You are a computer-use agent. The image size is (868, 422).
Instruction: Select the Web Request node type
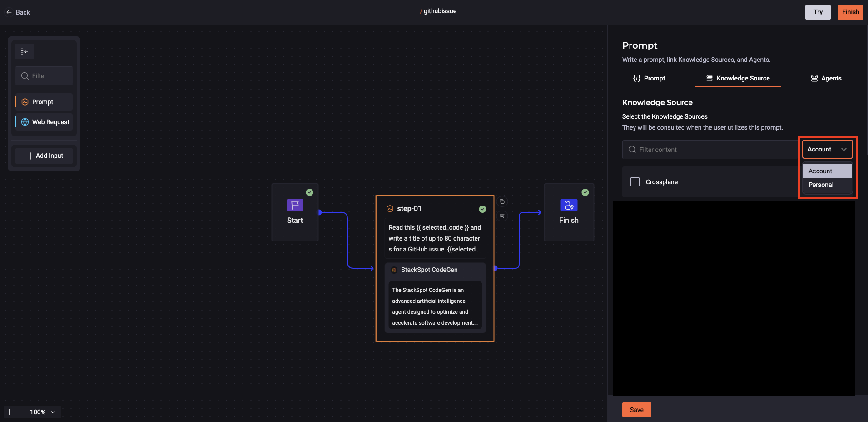[x=44, y=121]
